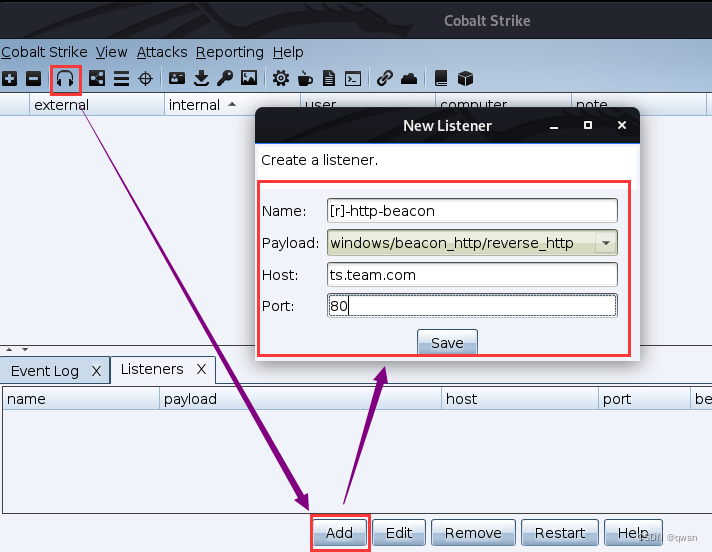Screen dimensions: 712x552
Task: Click the cloud manage web server icon
Action: pyautogui.click(x=409, y=79)
